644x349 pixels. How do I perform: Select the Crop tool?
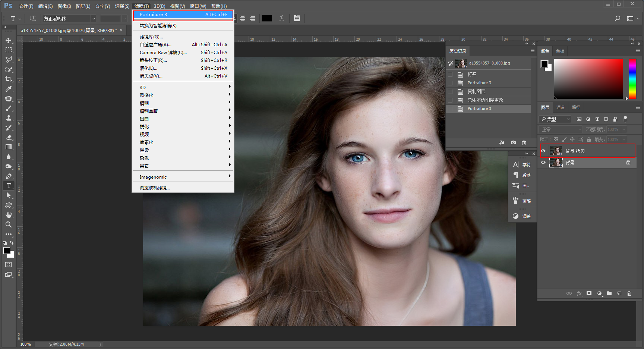point(9,79)
